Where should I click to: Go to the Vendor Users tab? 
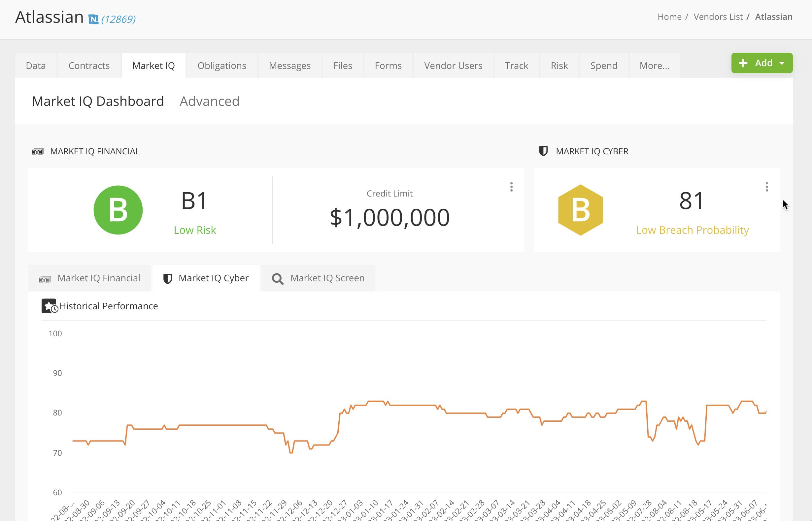pyautogui.click(x=453, y=66)
